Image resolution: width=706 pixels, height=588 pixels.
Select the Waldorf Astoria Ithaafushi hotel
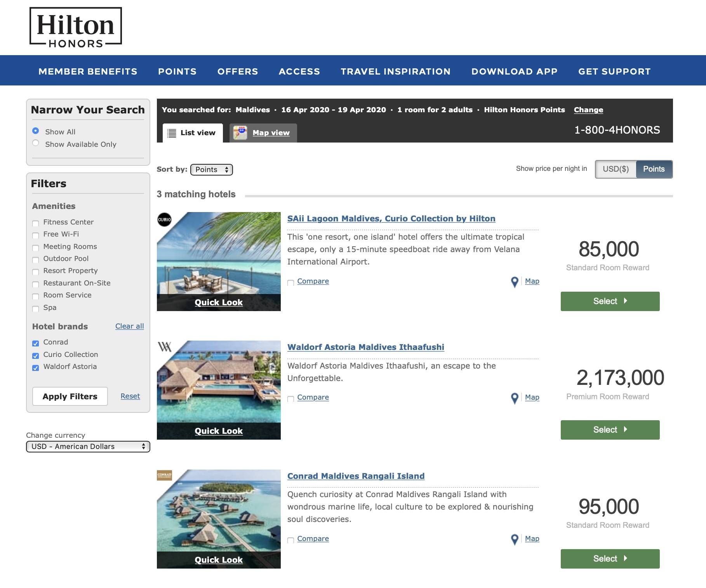click(610, 430)
